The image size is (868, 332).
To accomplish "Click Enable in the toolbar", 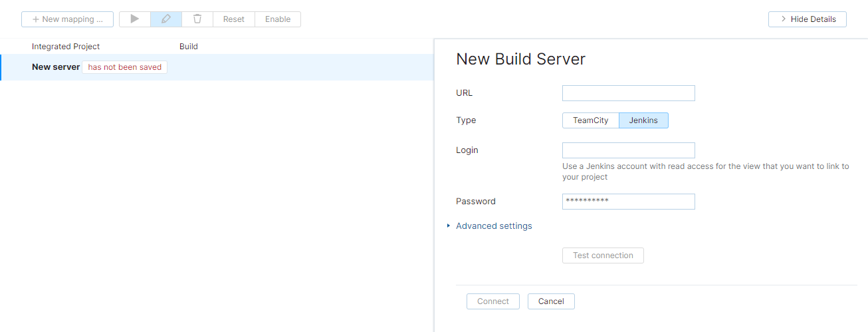I will point(278,19).
